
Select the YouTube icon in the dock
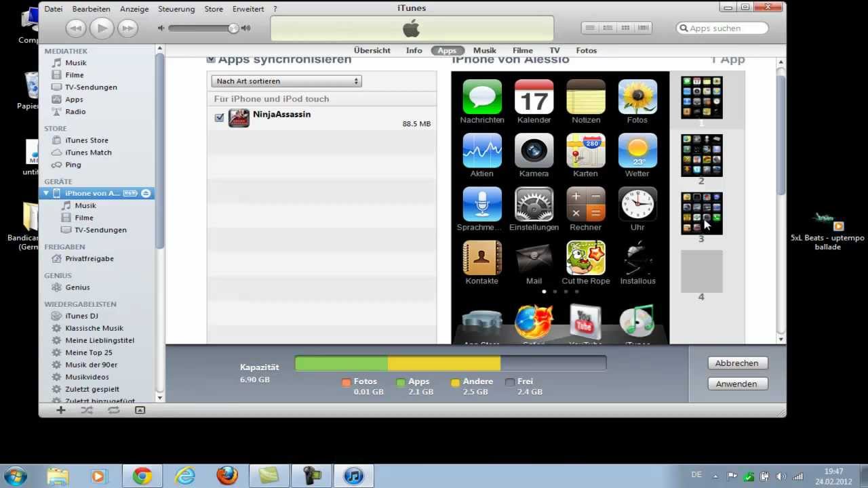click(586, 321)
